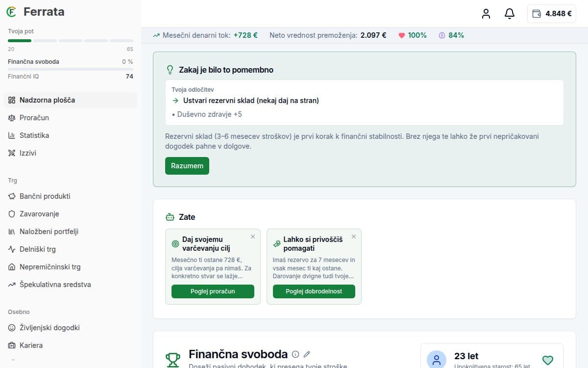Click the robot icon beside Zate
Screen dimensions: 588x368
click(x=170, y=217)
